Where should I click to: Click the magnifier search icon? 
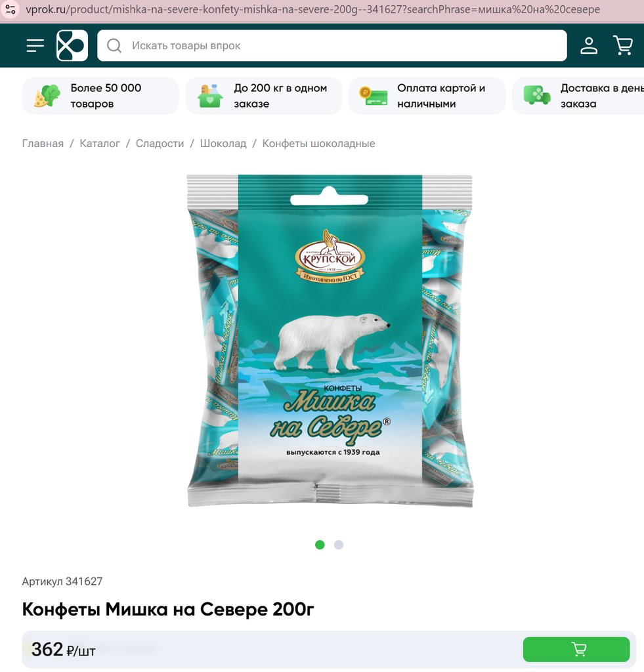click(x=114, y=45)
